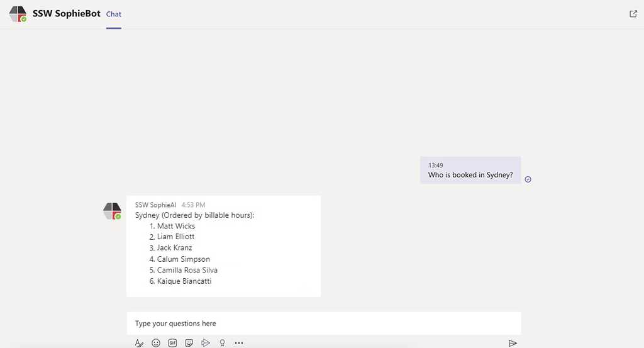This screenshot has height=348, width=644.
Task: Click the SSW SophieBot avatar in header
Action: coord(18,14)
